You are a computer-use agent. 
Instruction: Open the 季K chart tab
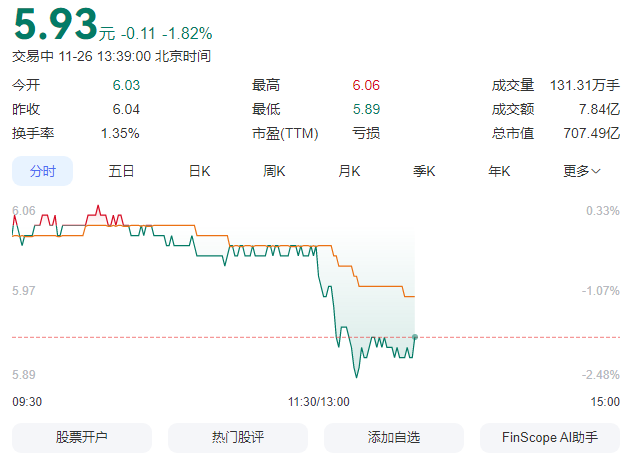[424, 171]
